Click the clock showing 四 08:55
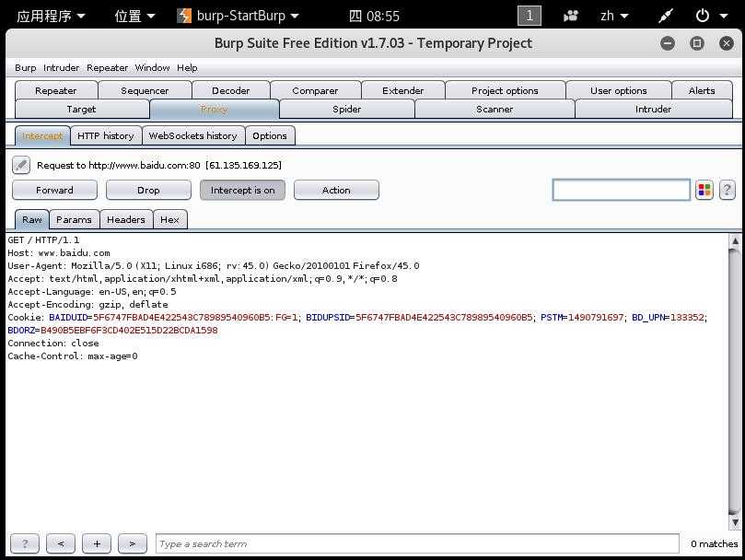This screenshot has width=745, height=560. pos(375,16)
